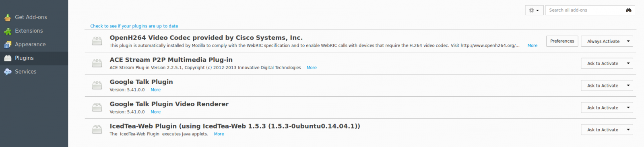Click the OpenH264 WebRTC description text
Screen dimensions: 644x147
point(314,46)
